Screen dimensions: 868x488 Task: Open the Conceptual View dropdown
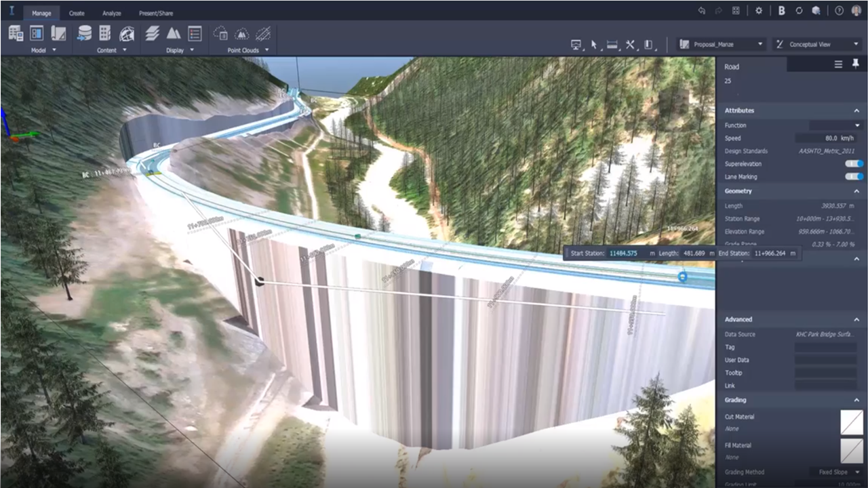[x=856, y=44]
